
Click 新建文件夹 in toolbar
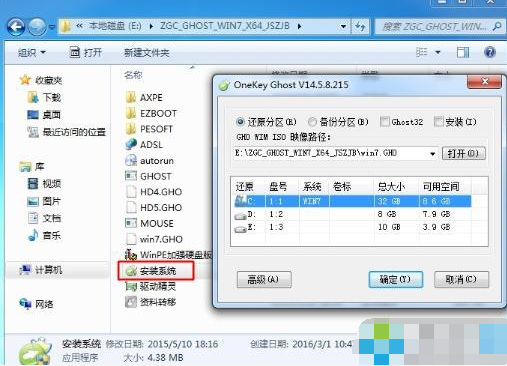(147, 53)
